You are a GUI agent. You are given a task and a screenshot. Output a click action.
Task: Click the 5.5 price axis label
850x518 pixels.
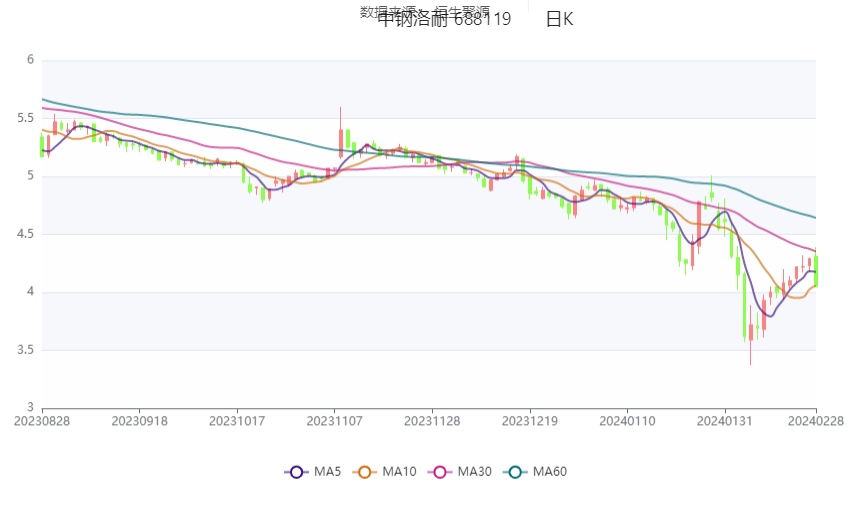coord(25,118)
